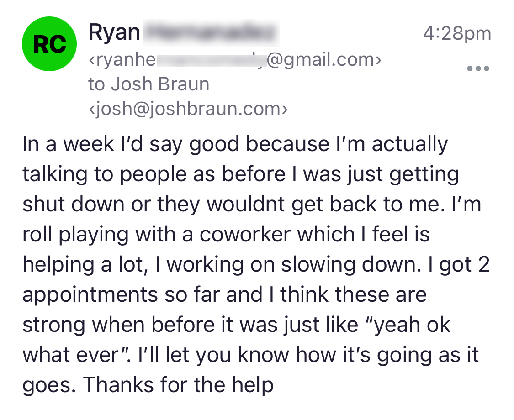Click the recipient line 'to Josh Braun'
This screenshot has width=514, height=420.
pos(149,84)
